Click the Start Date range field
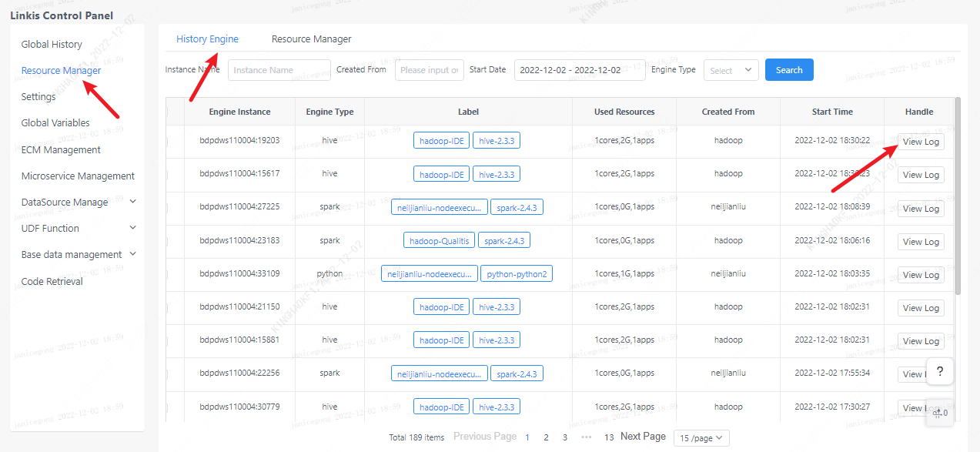This screenshot has height=452, width=980. [x=579, y=70]
